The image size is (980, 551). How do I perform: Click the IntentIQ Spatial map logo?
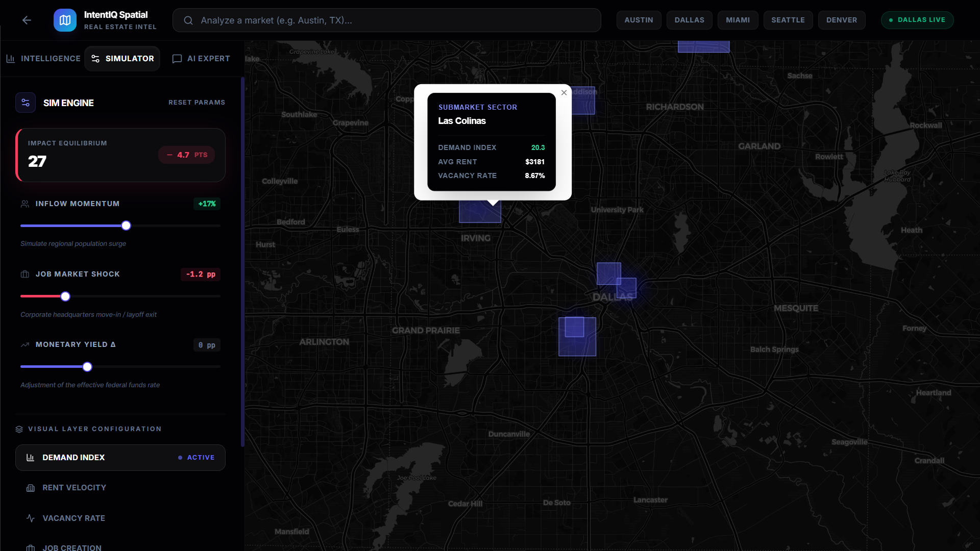(65, 20)
